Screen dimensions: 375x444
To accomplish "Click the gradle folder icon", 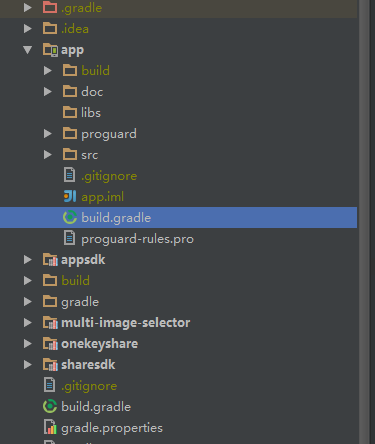I will click(50, 301).
